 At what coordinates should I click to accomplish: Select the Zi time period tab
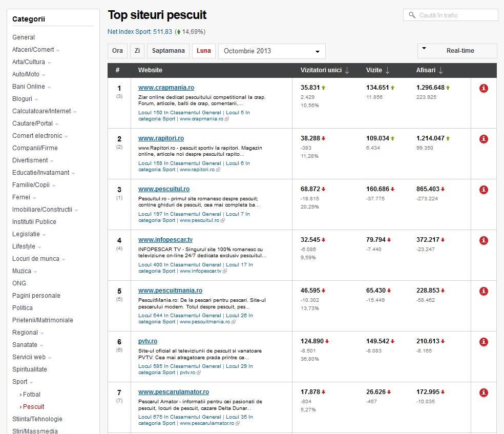click(x=137, y=51)
